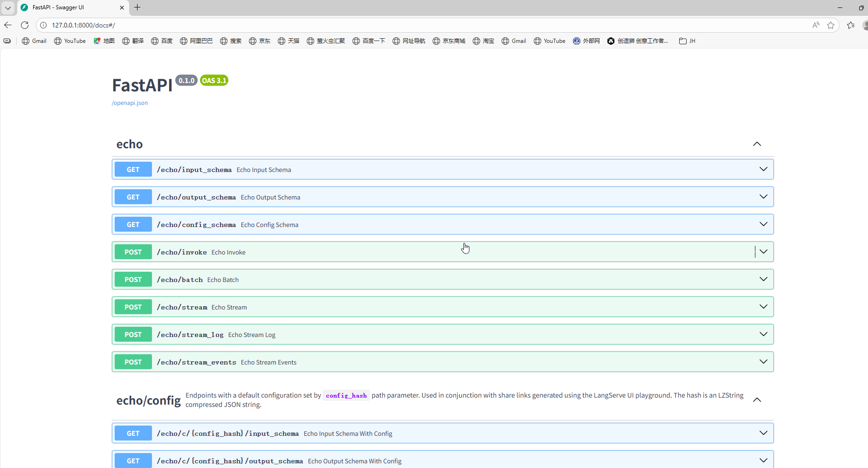Image resolution: width=868 pixels, height=468 pixels.
Task: View site information icon in address bar
Action: (x=43, y=25)
